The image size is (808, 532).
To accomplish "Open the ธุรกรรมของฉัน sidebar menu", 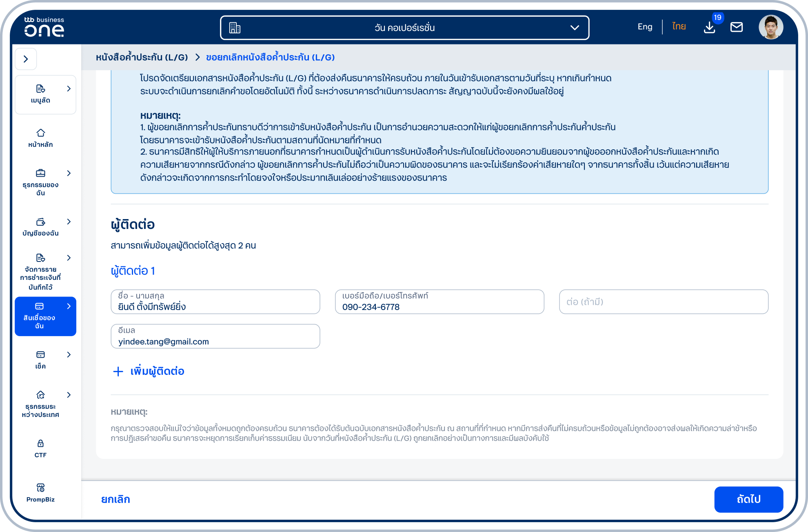I will point(45,182).
